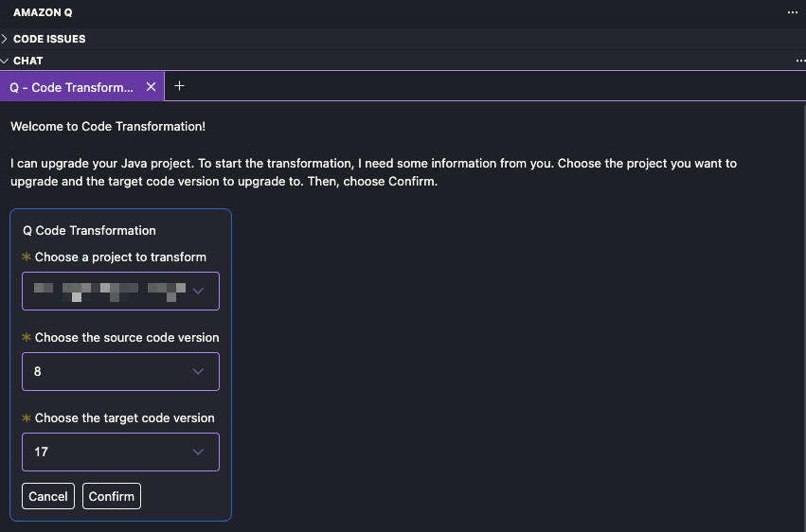Close the Q - Code Transform tab
Viewport: 806px width, 532px height.
(151, 87)
